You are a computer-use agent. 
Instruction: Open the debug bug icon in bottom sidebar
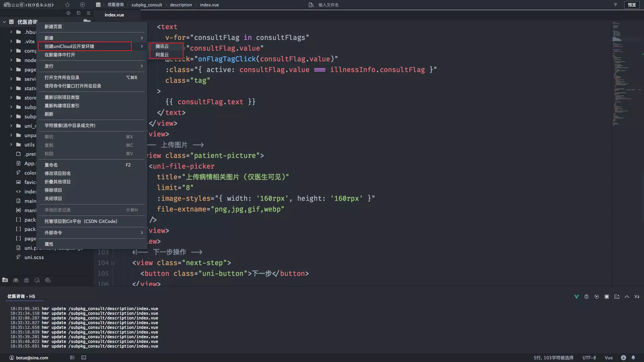26,280
